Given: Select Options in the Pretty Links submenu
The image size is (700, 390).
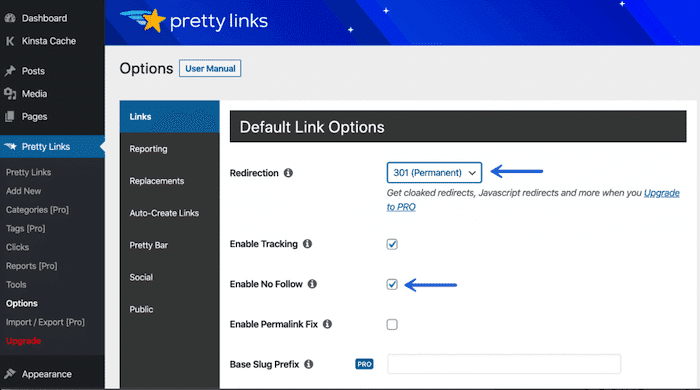Looking at the screenshot, I should coord(22,303).
